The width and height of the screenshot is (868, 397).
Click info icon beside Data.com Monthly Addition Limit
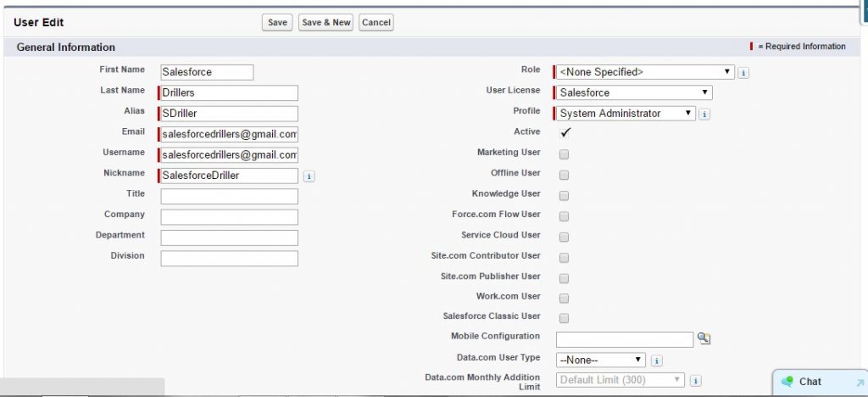tap(695, 381)
